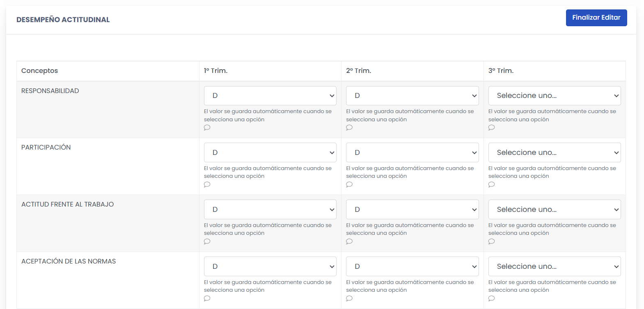This screenshot has height=309, width=644.
Task: Click comment bubble for ACEPTACIÓN DE LAS NORMAS 1º Trim.
Action: pyautogui.click(x=207, y=298)
